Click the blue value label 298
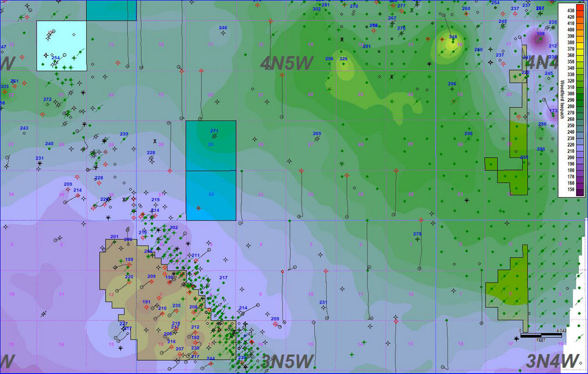The height and width of the screenshot is (374, 588). 468,134
